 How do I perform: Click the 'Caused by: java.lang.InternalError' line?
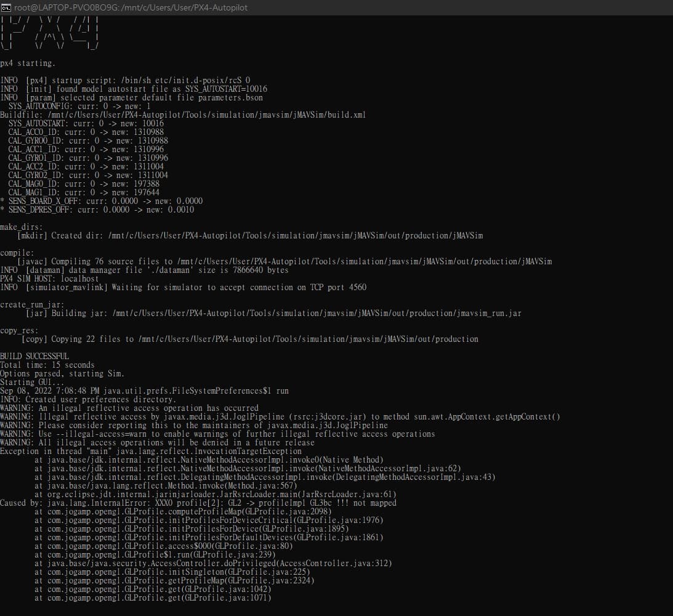[x=198, y=503]
